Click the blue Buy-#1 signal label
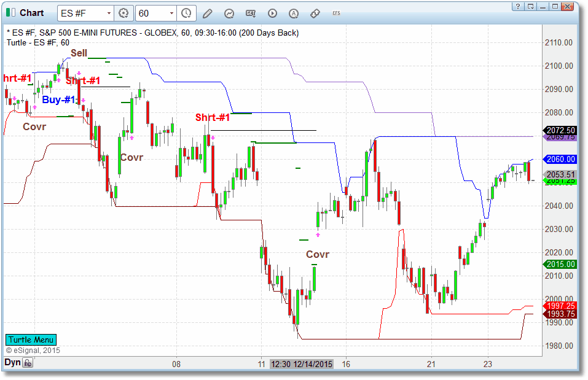The image size is (588, 380). click(59, 99)
